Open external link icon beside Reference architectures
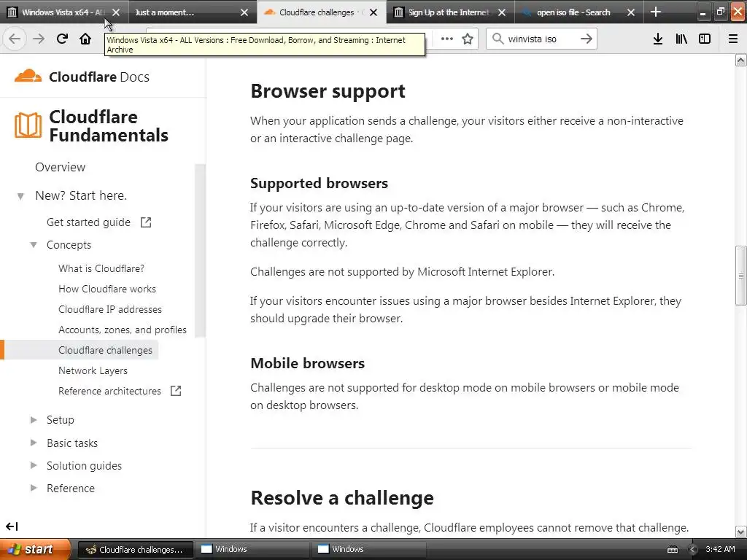Screen dimensions: 747x560 176,391
